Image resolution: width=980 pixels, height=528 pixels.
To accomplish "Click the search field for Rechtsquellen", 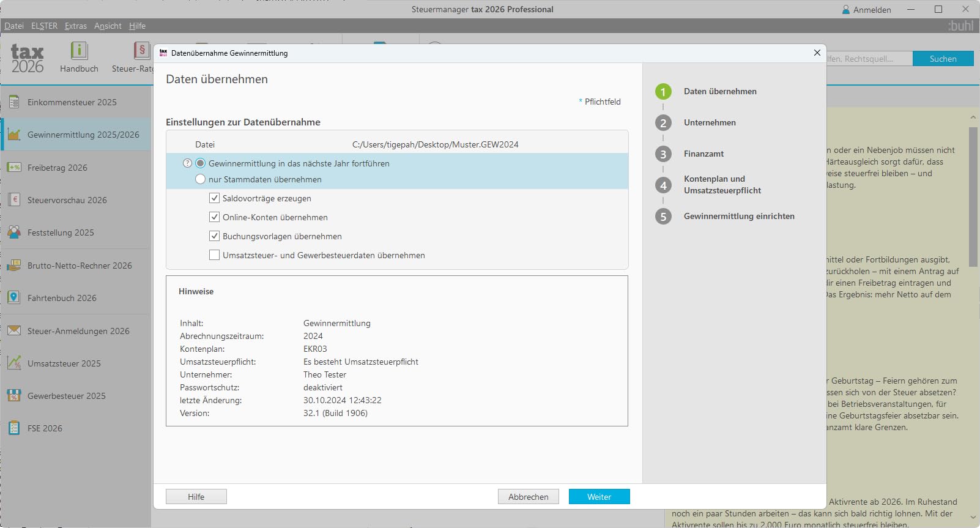I will click(869, 59).
